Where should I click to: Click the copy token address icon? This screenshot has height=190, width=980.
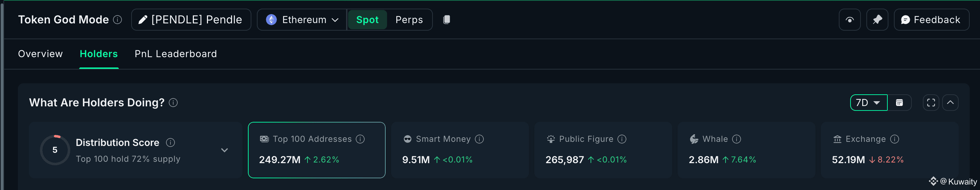point(447,20)
